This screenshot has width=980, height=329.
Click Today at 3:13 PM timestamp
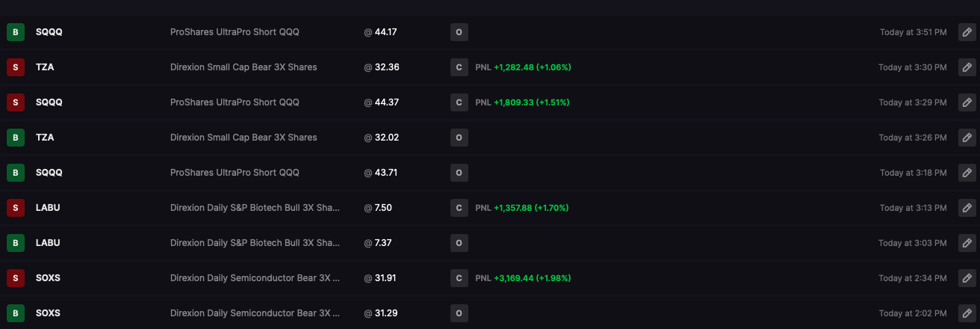(913, 208)
